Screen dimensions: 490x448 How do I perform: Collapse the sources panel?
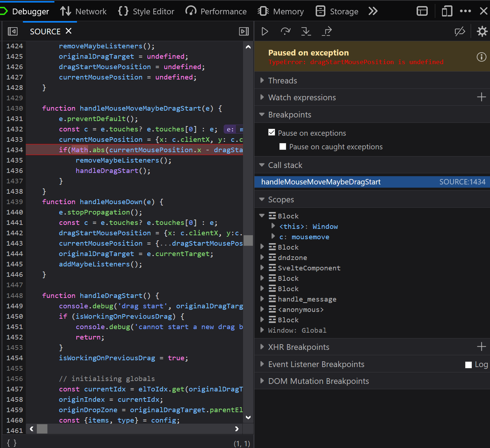[13, 31]
